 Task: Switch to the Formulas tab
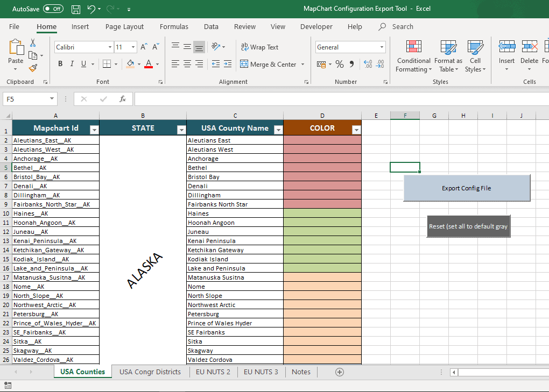(174, 26)
